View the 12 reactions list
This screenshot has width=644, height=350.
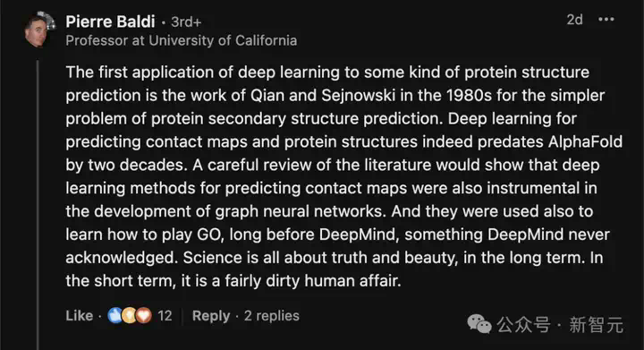point(165,315)
